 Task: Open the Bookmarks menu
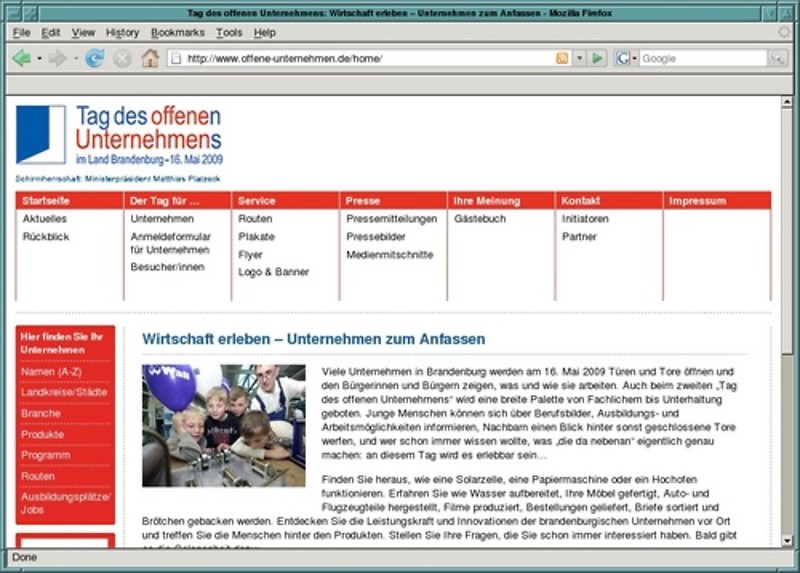pyautogui.click(x=178, y=33)
